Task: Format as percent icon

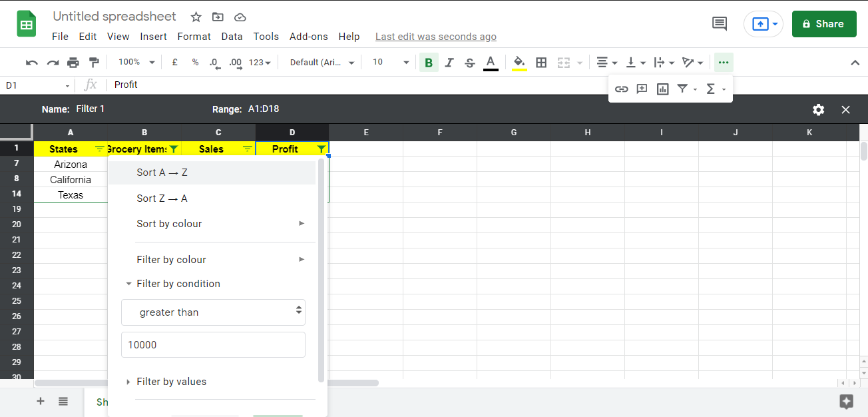Action: [195, 62]
